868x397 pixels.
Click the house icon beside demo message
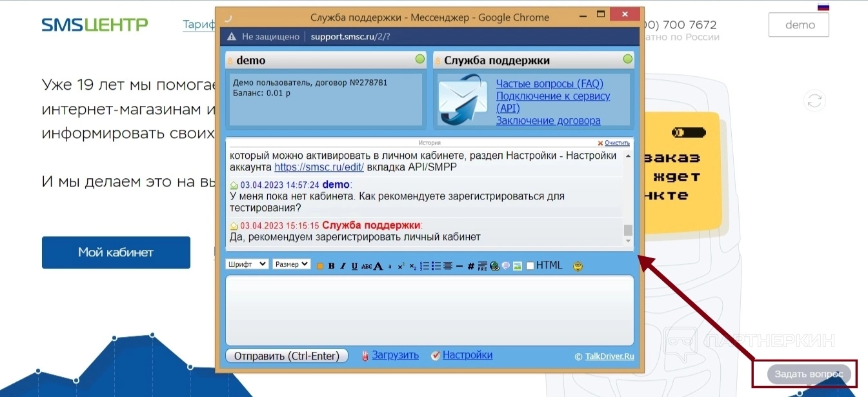(x=234, y=185)
